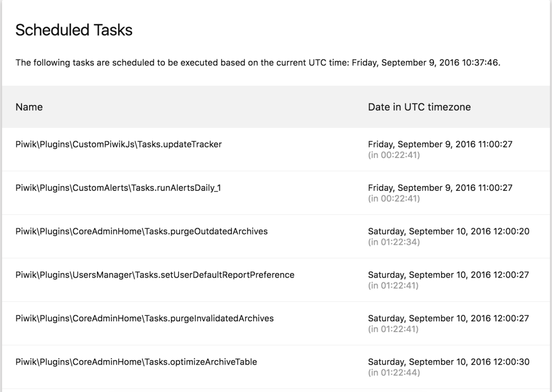Click the purgeOutdatedArchives task name
This screenshot has height=392, width=552.
[x=142, y=231]
